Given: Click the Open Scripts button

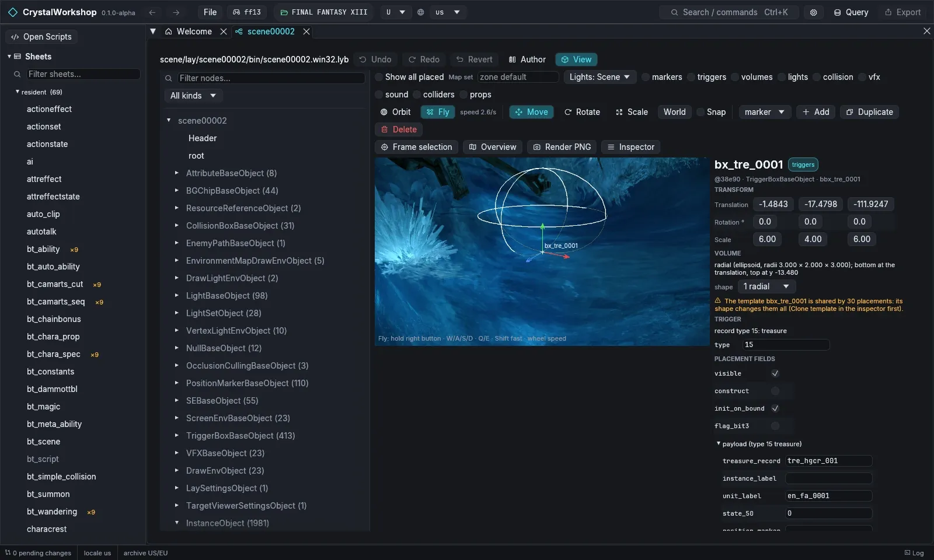Looking at the screenshot, I should point(41,37).
